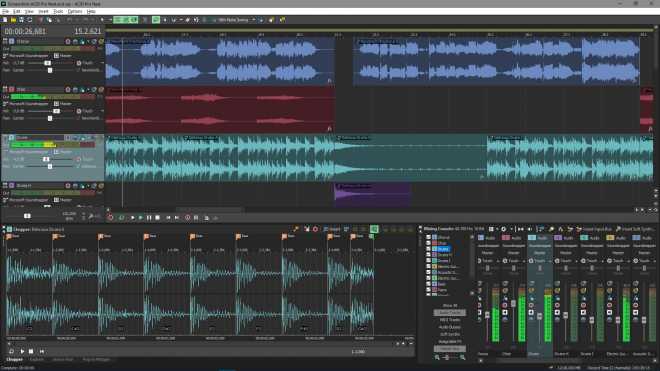Image resolution: width=660 pixels, height=371 pixels.
Task: Stop playback in the main transport bar
Action: 157,218
